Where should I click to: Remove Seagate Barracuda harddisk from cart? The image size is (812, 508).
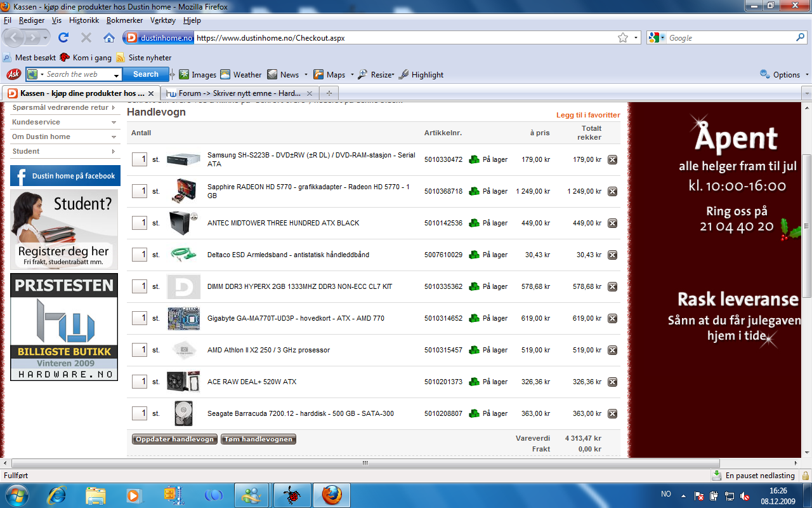tap(612, 413)
